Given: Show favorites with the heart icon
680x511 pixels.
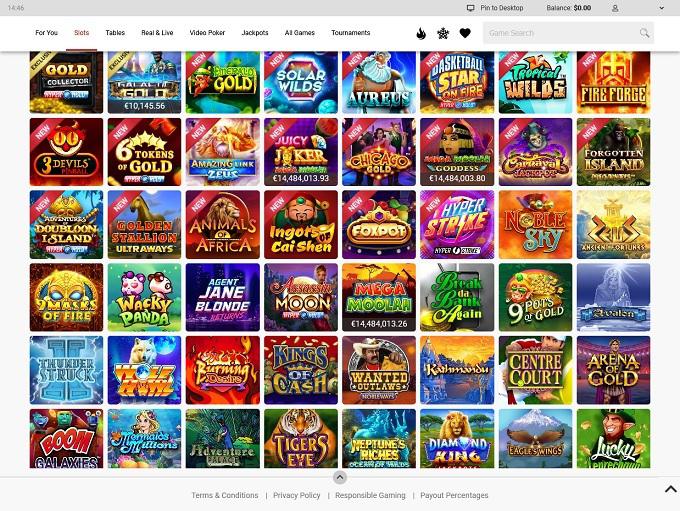Looking at the screenshot, I should 465,33.
